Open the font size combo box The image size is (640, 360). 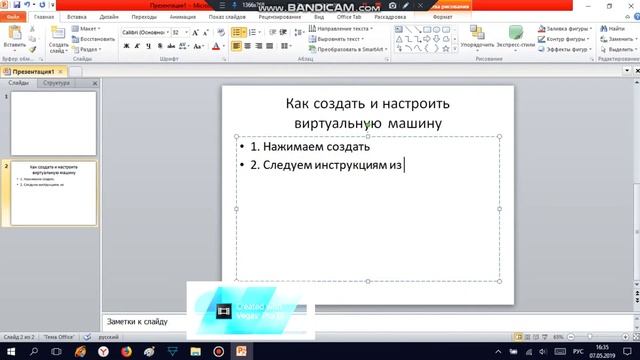180,32
